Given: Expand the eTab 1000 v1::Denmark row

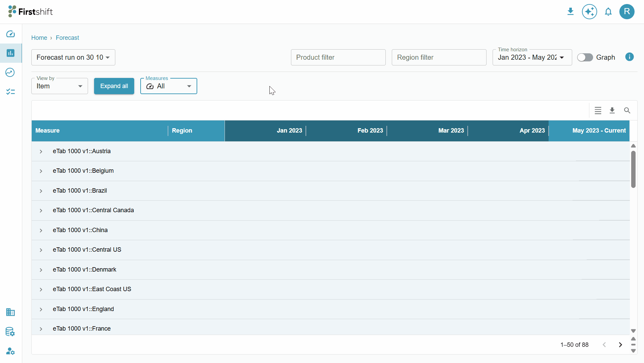Looking at the screenshot, I should tap(41, 270).
